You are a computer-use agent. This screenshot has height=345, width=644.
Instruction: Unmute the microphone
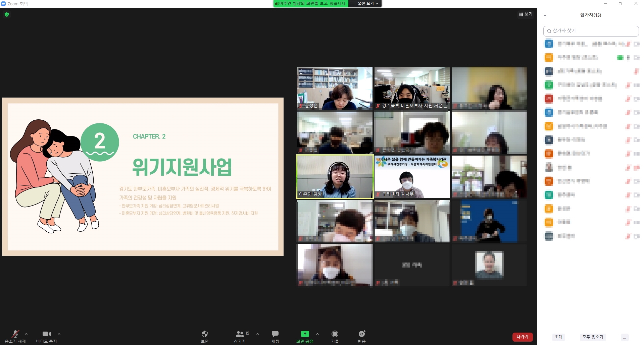point(15,334)
